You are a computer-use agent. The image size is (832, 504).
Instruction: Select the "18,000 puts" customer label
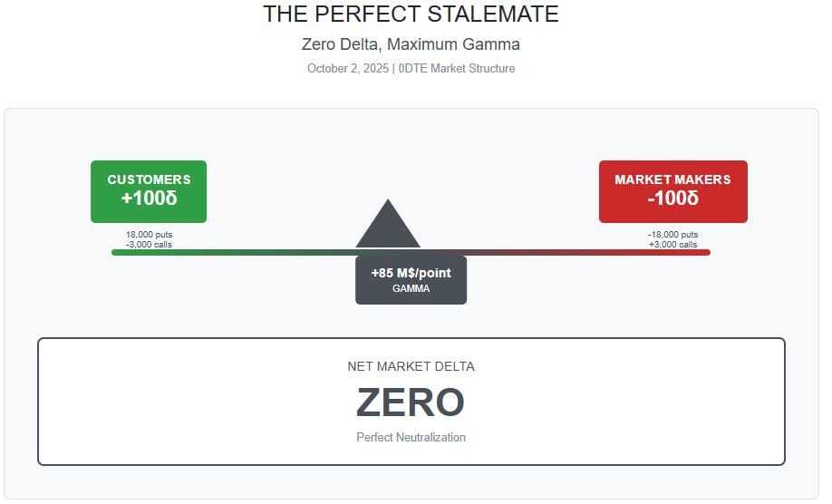pyautogui.click(x=149, y=235)
